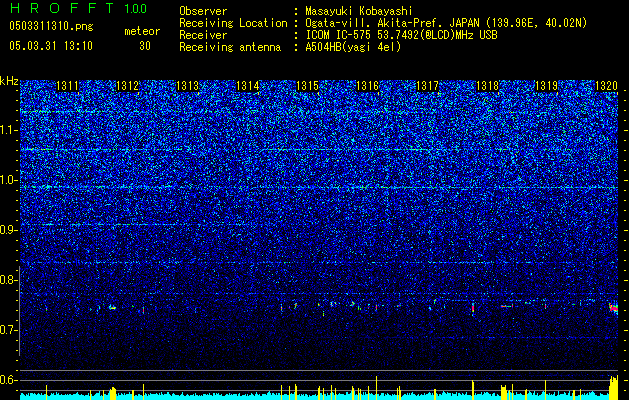Viewport: 629px width, 400px height.
Task: Select the name Masayuki Kobayashi
Action: pyautogui.click(x=359, y=11)
